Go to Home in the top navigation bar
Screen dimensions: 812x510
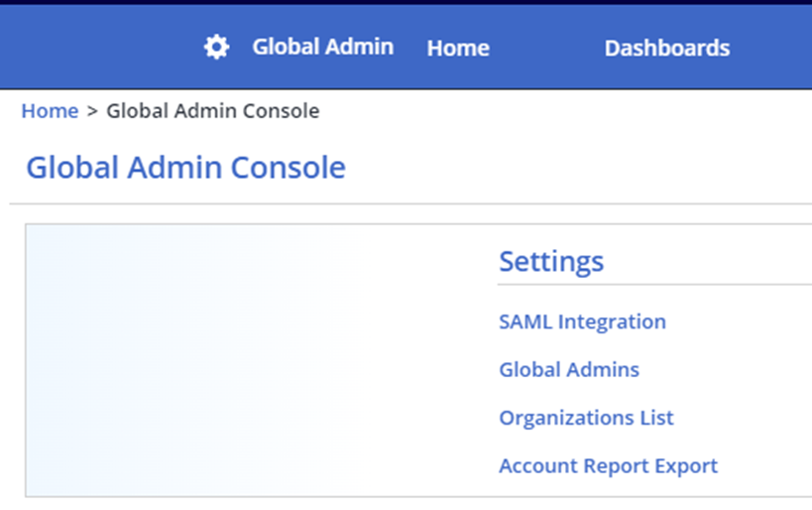click(458, 48)
